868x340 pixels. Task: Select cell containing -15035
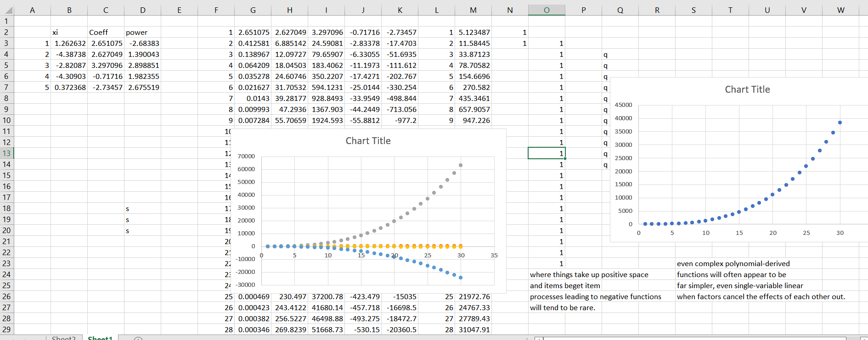[400, 296]
